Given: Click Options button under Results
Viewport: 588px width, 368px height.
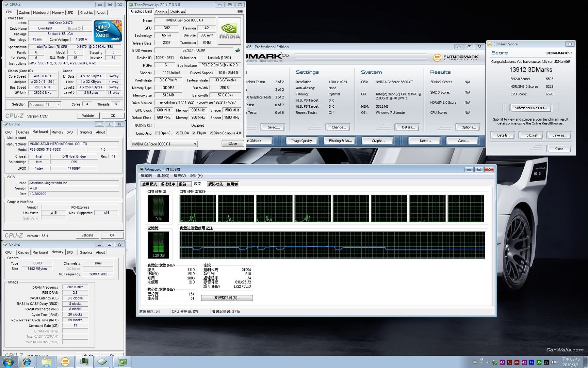Looking at the screenshot, I should [x=469, y=127].
